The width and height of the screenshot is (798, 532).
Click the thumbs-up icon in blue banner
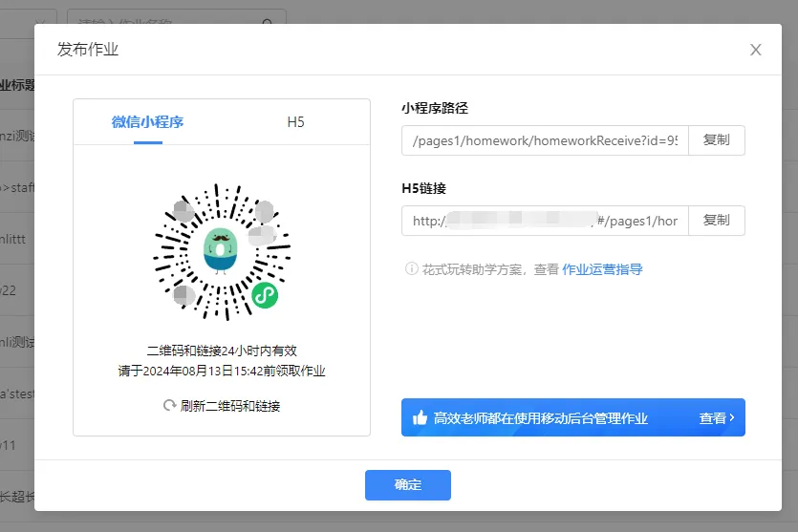(419, 418)
